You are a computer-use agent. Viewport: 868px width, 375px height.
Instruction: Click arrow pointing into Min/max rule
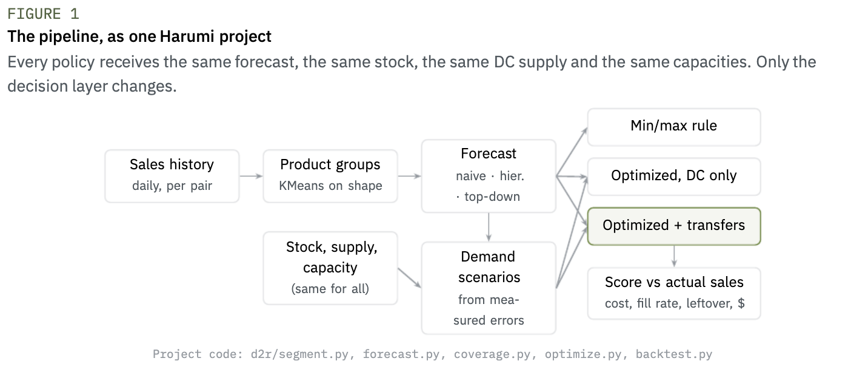pos(572,151)
